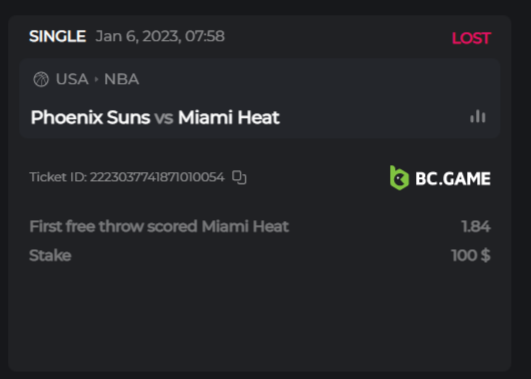Click the vs text between teams
Image resolution: width=531 pixels, height=379 pixels.
(164, 118)
